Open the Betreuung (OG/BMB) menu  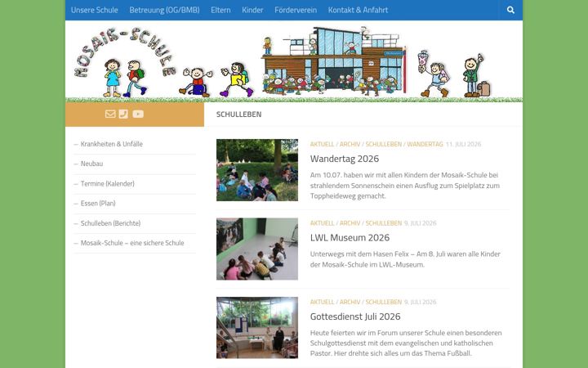click(x=164, y=10)
